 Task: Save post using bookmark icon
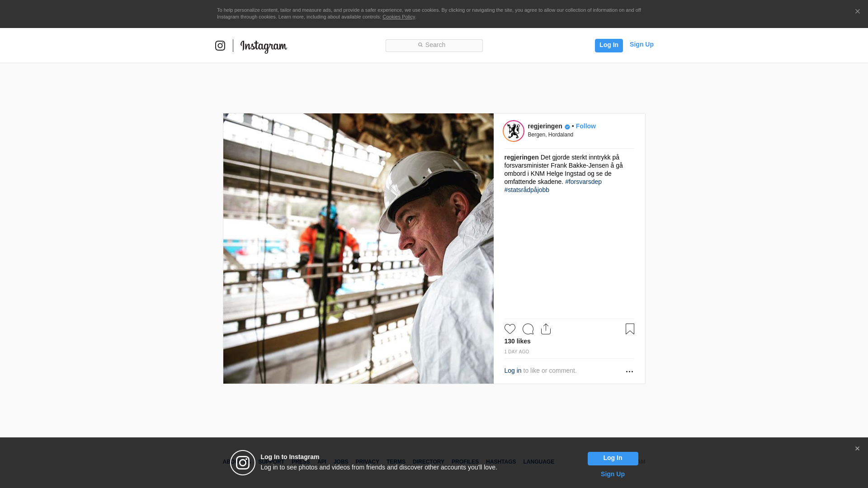630,329
